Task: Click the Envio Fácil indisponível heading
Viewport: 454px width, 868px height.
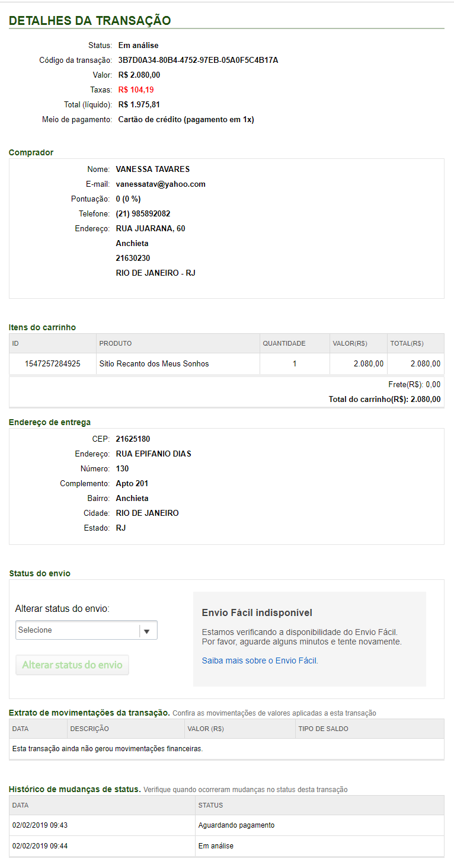Action: (257, 612)
